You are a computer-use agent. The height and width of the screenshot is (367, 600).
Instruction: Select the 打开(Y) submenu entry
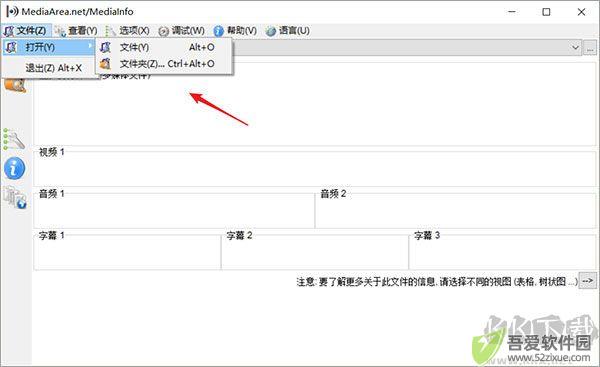pyautogui.click(x=49, y=47)
